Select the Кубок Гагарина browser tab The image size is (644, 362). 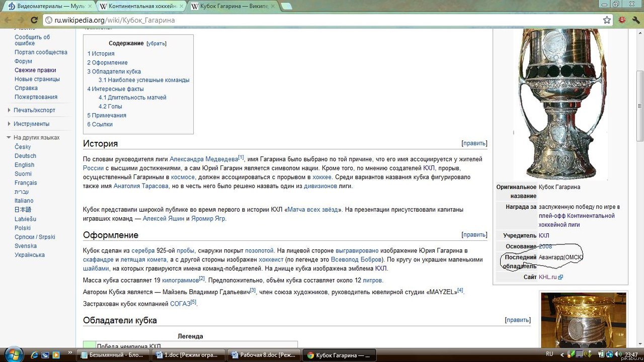pos(233,7)
